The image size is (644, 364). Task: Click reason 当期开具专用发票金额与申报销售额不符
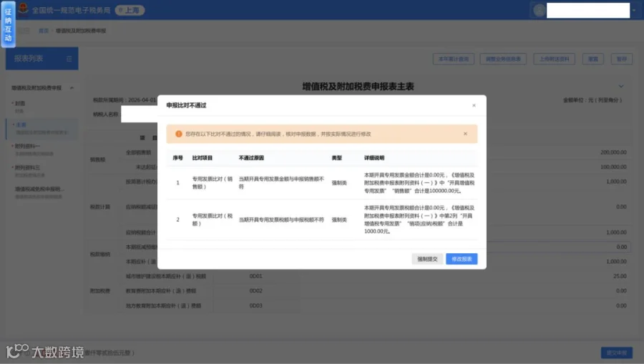tap(281, 183)
